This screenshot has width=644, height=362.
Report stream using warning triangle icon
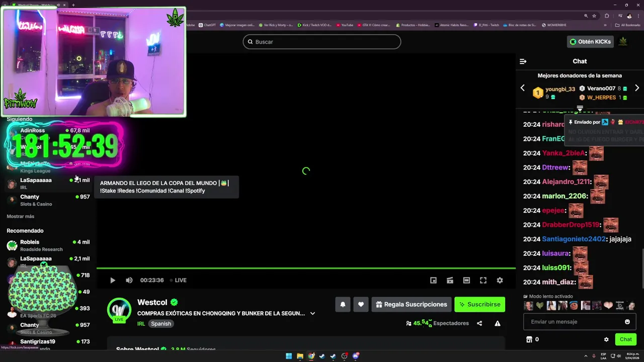tap(498, 323)
